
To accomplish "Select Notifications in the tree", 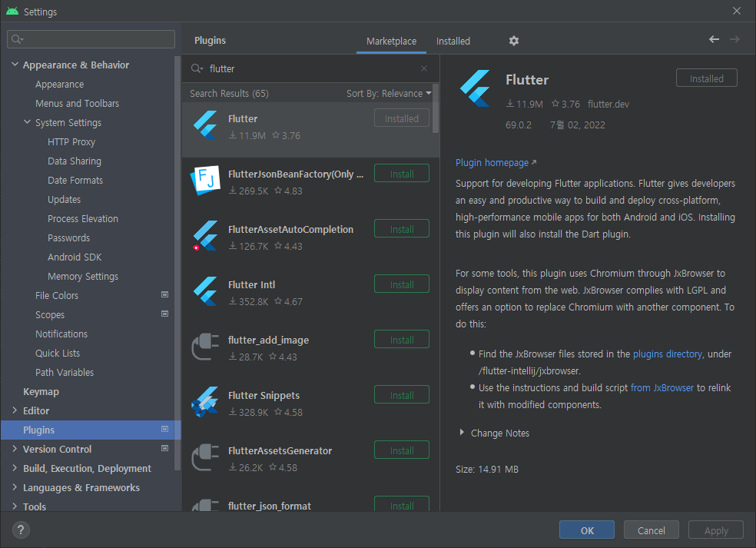I will pyautogui.click(x=61, y=334).
